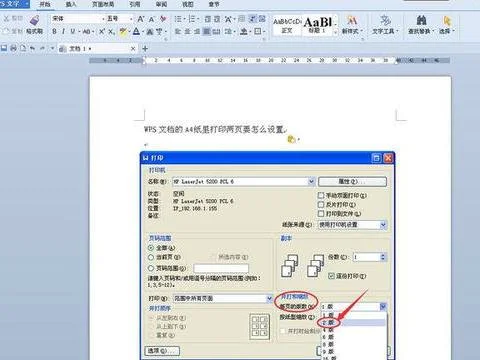480x360 pixels.
Task: Select the Current Page (当前页) radio
Action: click(151, 257)
